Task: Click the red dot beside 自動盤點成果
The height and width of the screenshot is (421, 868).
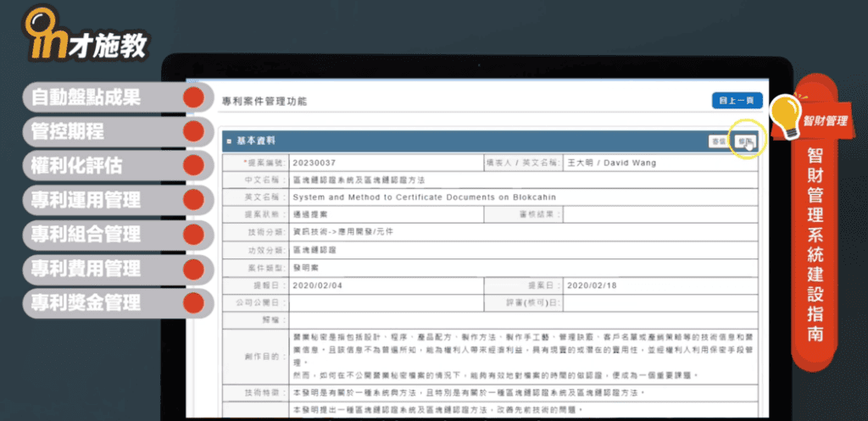Action: (194, 97)
